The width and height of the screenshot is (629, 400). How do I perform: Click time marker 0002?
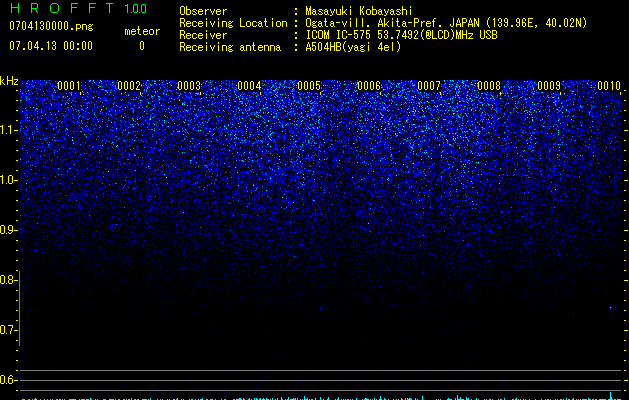point(129,86)
